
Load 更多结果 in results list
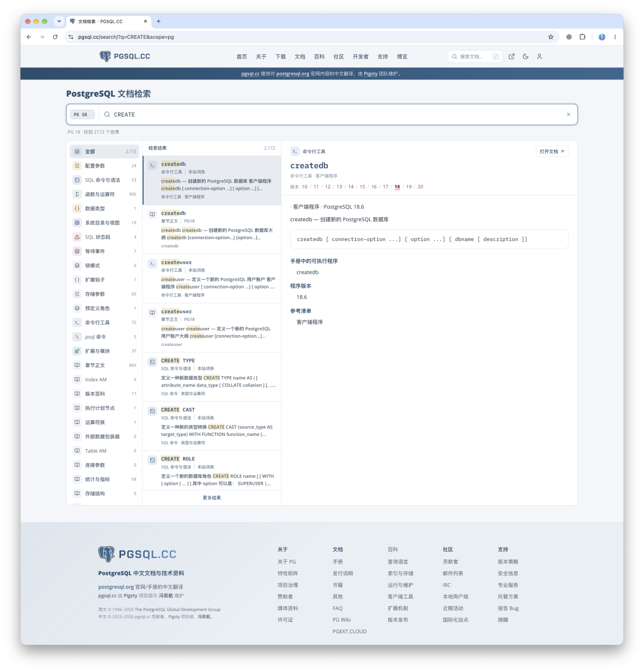click(212, 497)
